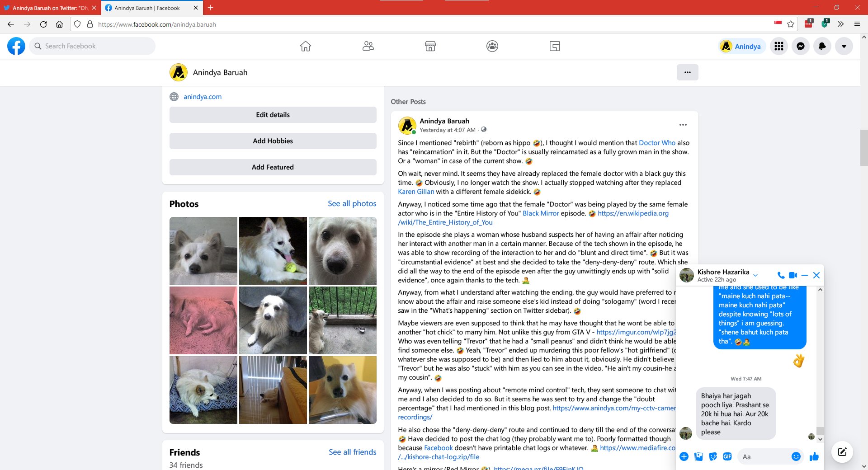Bookmark this page with the star icon
The width and height of the screenshot is (868, 470).
point(791,24)
